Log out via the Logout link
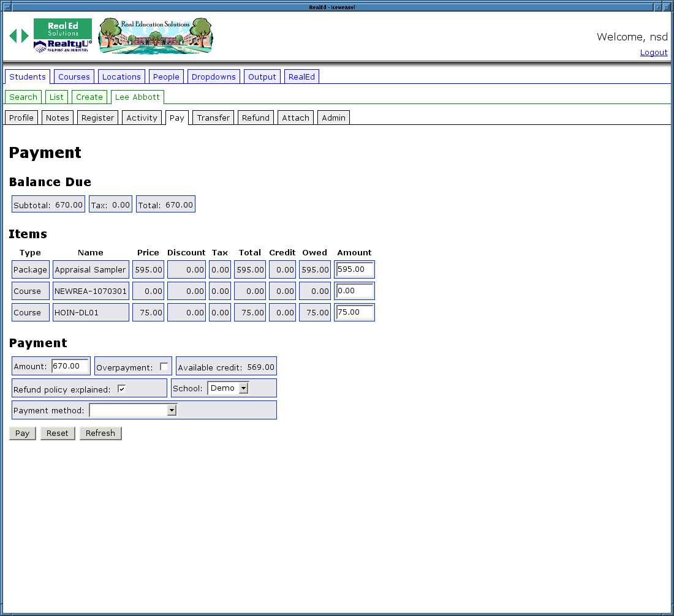This screenshot has height=616, width=674. click(x=654, y=53)
